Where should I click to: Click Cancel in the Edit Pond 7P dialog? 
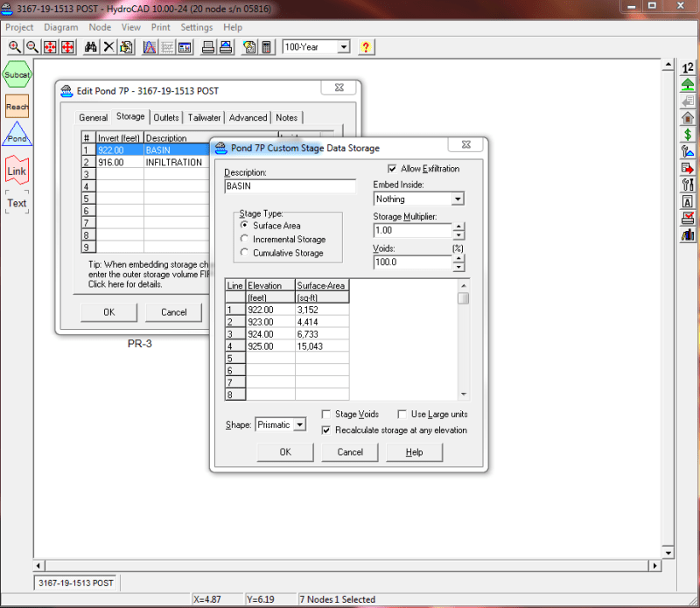click(x=173, y=312)
